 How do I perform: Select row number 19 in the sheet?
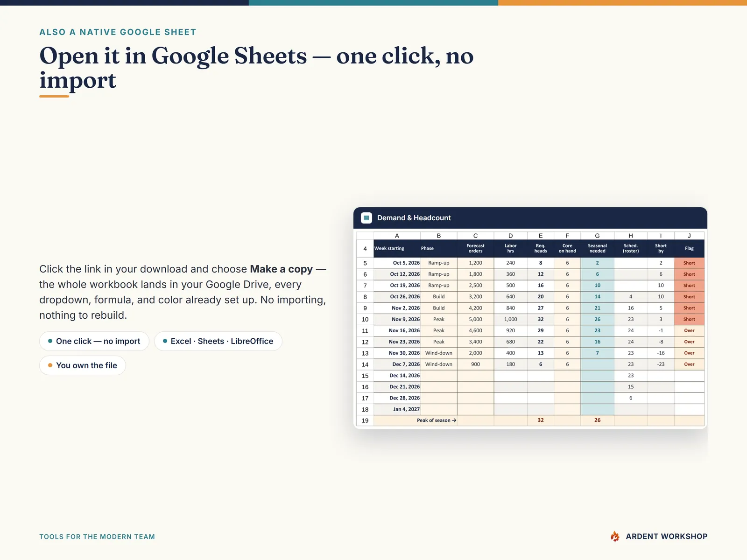tap(365, 420)
